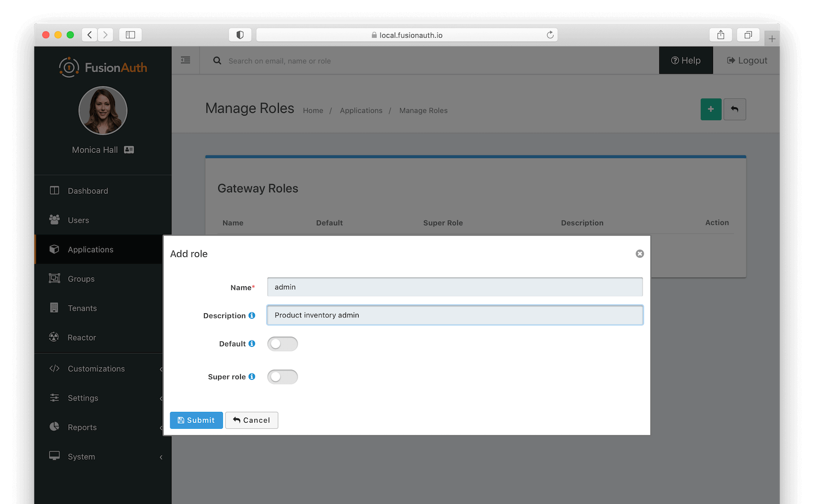Viewport: 814px width, 504px height.
Task: Click the Users group icon
Action: click(x=54, y=220)
